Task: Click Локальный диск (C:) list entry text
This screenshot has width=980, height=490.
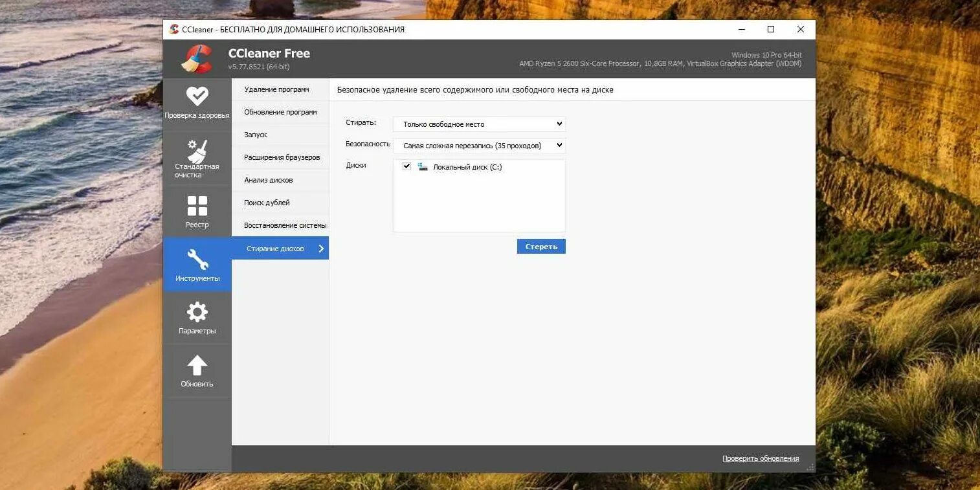Action: 467,167
